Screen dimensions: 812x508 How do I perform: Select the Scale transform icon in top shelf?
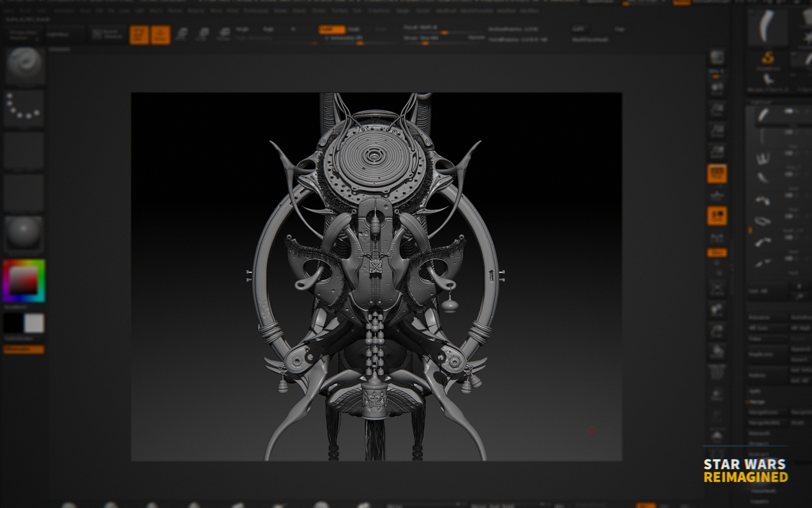(x=203, y=34)
